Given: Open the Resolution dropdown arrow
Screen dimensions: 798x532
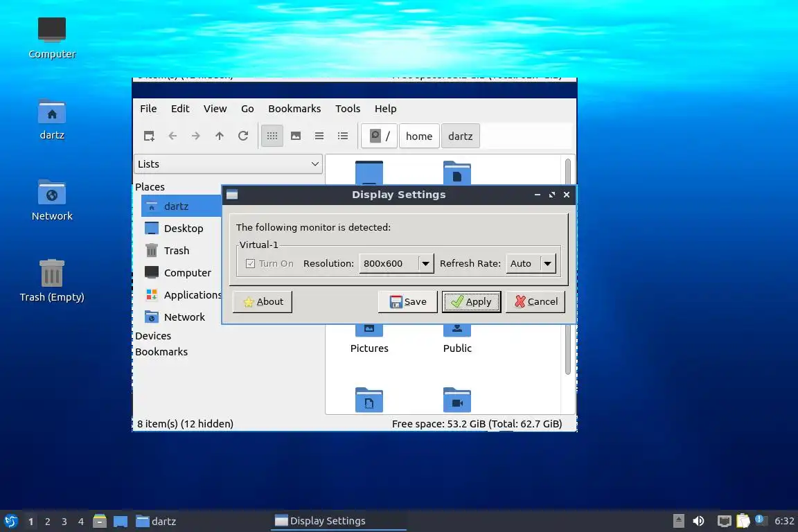Looking at the screenshot, I should 425,263.
